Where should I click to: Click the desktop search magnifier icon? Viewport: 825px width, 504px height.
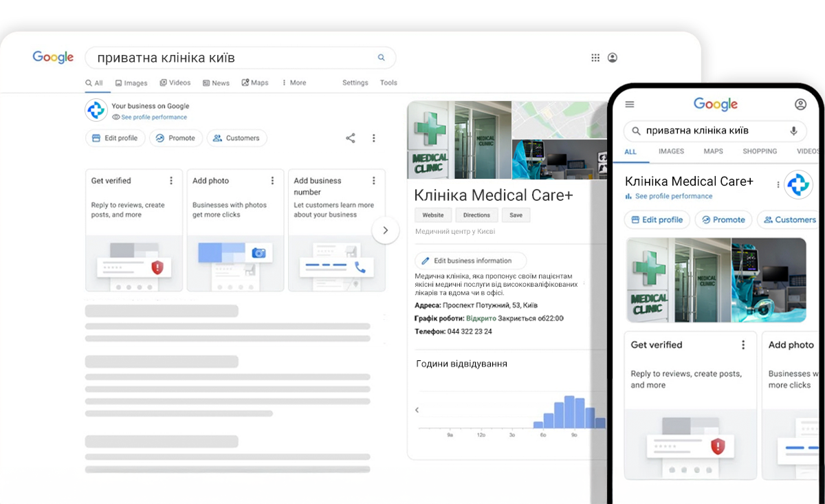(x=382, y=58)
